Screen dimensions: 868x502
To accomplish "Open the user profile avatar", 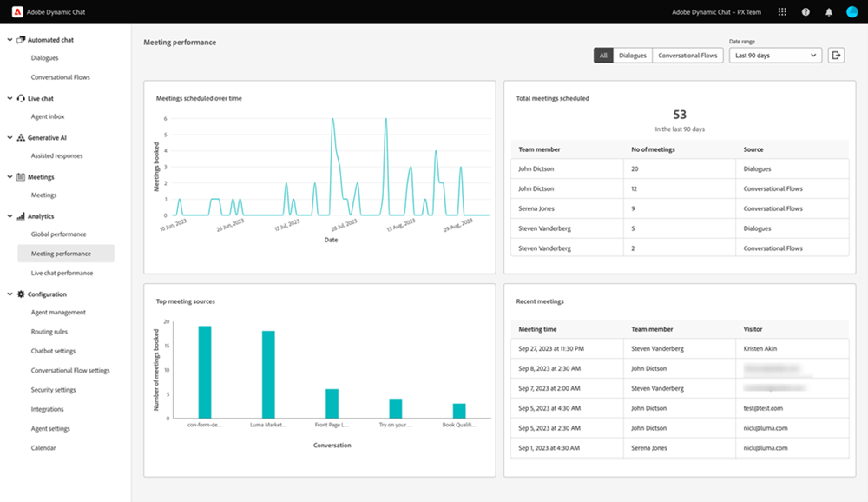I will (852, 11).
